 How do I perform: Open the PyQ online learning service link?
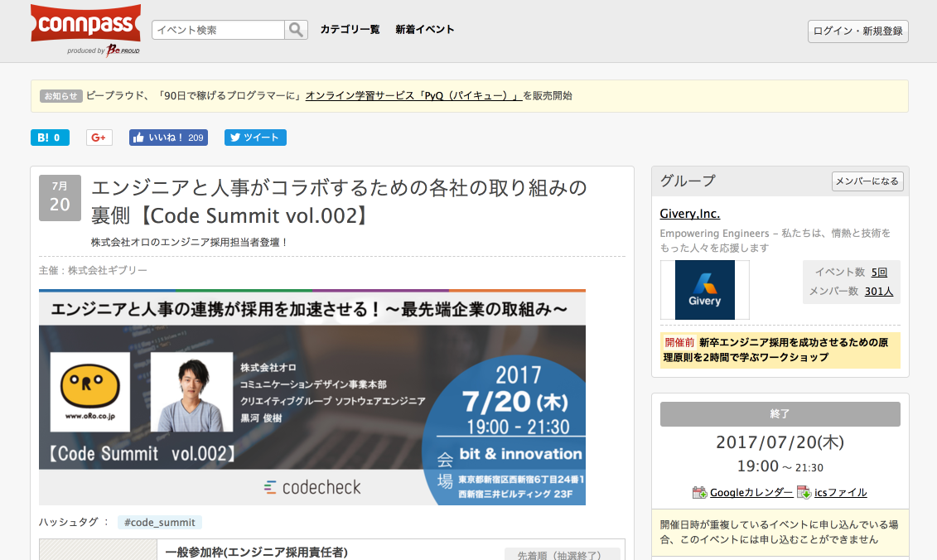pyautogui.click(x=413, y=95)
